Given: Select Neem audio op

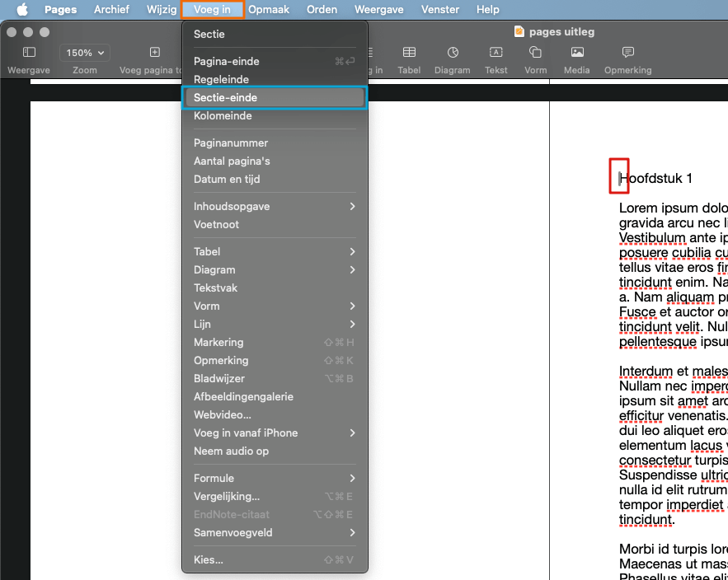Looking at the screenshot, I should pyautogui.click(x=275, y=451).
